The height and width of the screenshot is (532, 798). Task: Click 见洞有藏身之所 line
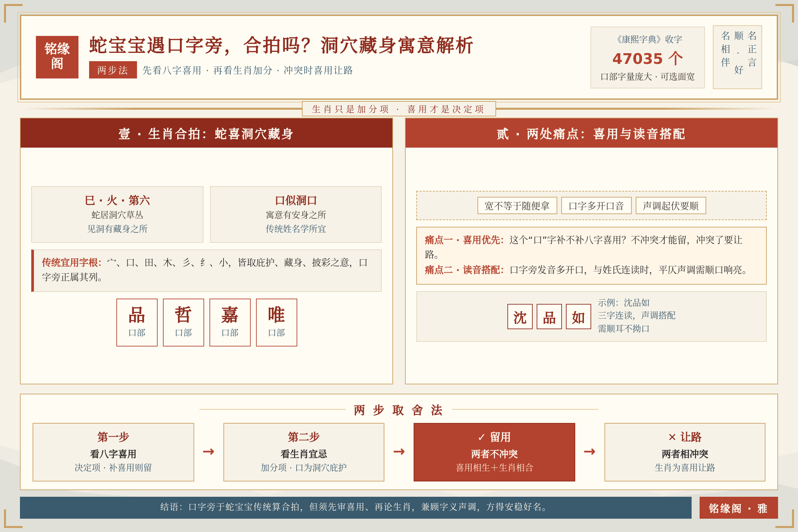click(117, 229)
